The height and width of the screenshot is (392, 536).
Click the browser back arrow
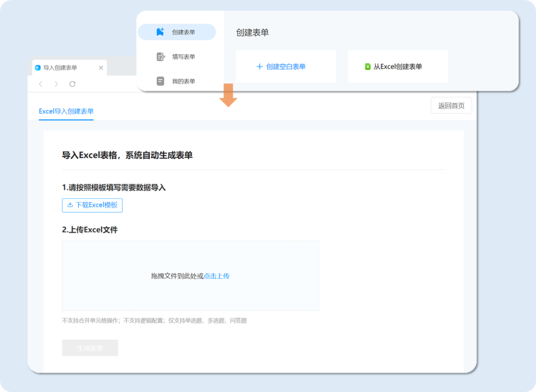[x=41, y=84]
